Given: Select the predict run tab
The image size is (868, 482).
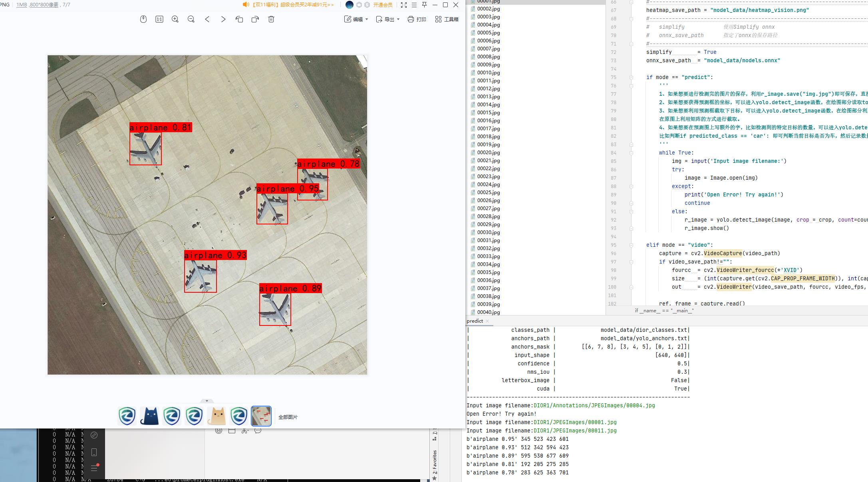Looking at the screenshot, I should [475, 321].
